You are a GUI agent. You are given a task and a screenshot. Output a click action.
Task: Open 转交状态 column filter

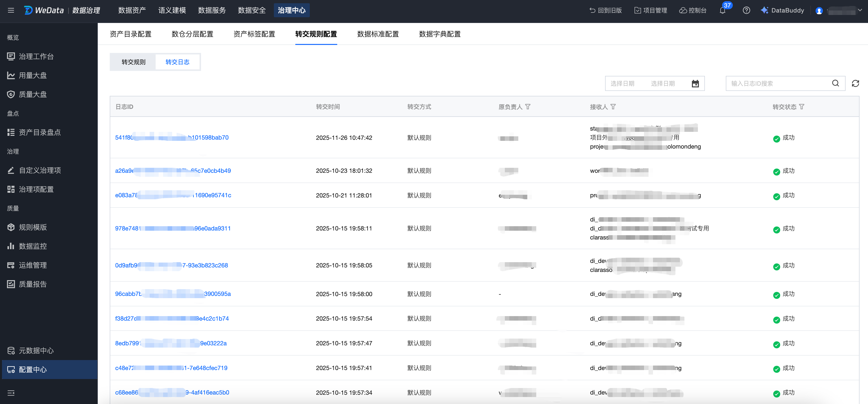click(802, 107)
